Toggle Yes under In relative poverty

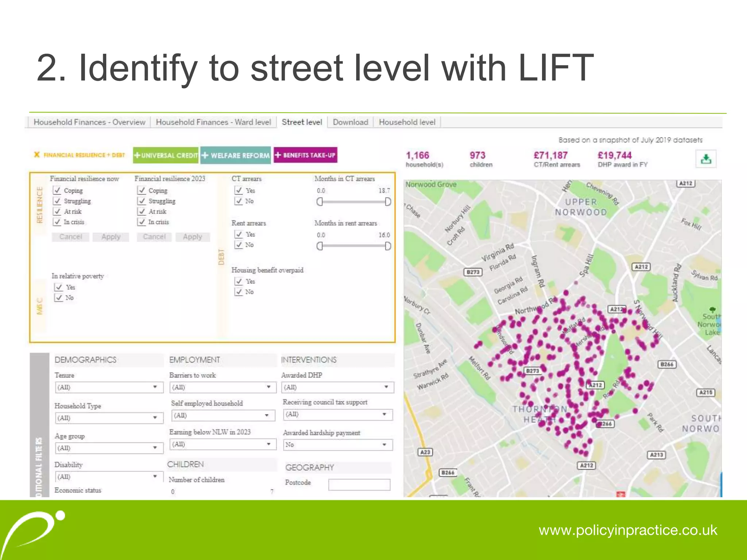tap(59, 287)
